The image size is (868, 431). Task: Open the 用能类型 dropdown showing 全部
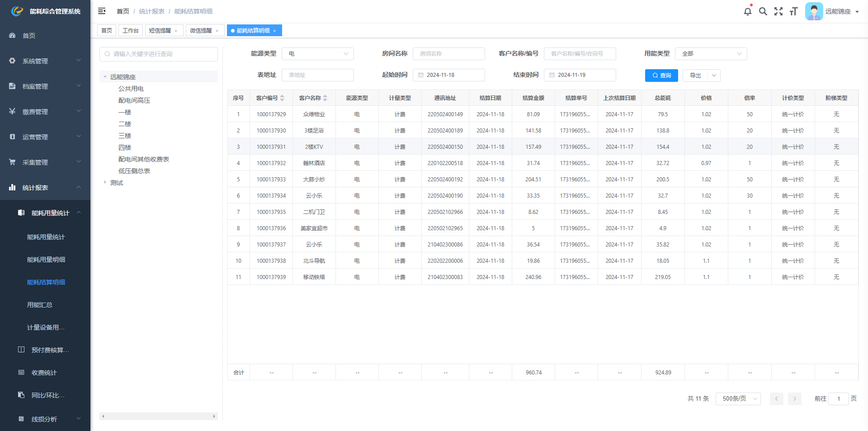pos(710,54)
